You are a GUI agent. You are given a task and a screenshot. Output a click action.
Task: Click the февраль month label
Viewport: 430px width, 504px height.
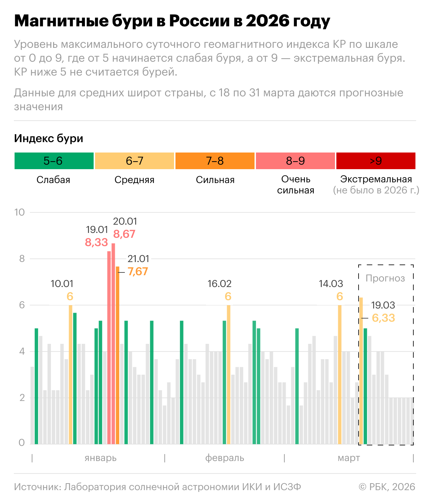[x=225, y=458]
